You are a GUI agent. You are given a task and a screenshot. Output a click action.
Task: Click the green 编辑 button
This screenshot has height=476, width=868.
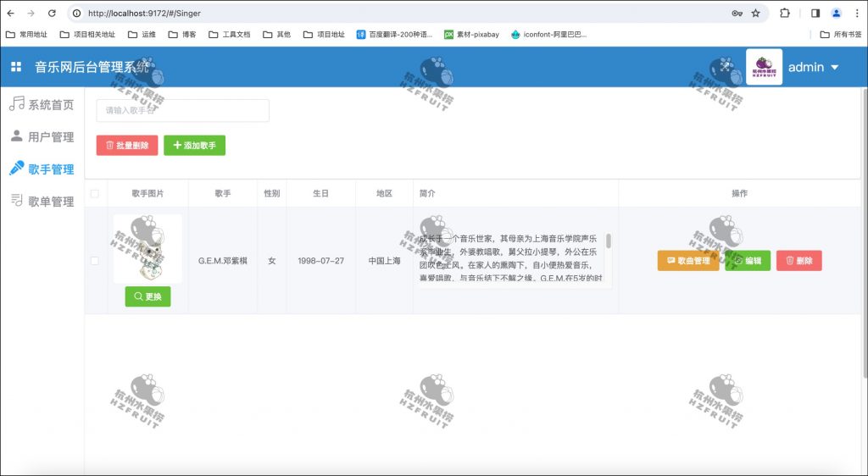click(748, 260)
